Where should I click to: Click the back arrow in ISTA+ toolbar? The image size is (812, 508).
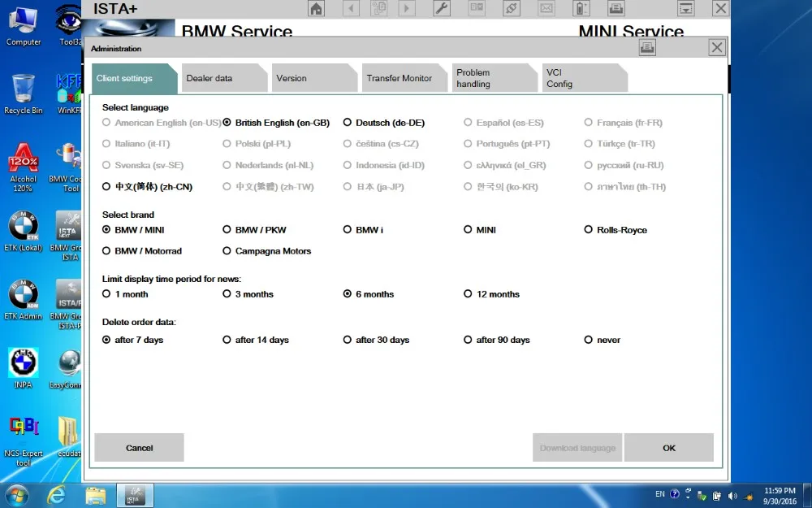coord(351,8)
